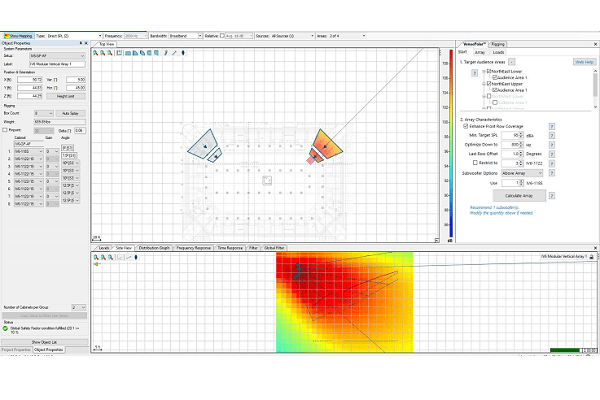Open the Sources dropdown
The height and width of the screenshot is (400, 600).
312,36
